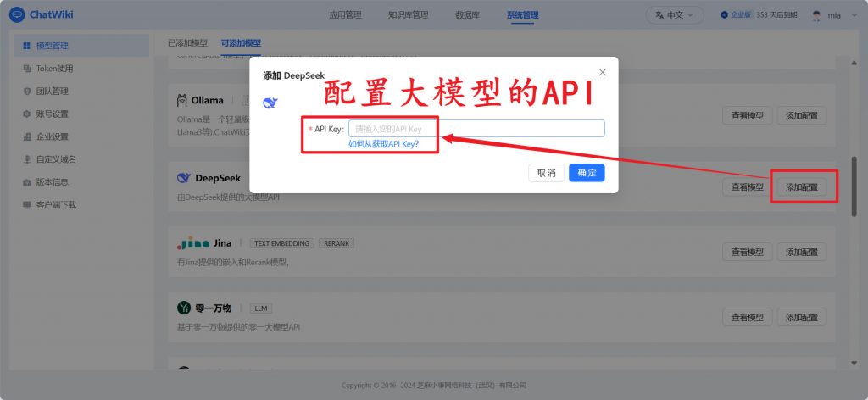
Task: Click the 团队管理 shield icon
Action: coord(26,92)
